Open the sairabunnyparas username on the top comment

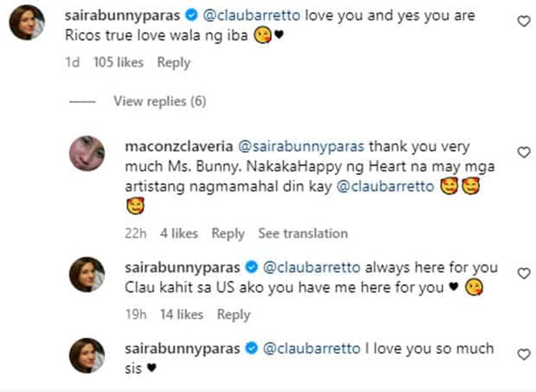pyautogui.click(x=123, y=15)
